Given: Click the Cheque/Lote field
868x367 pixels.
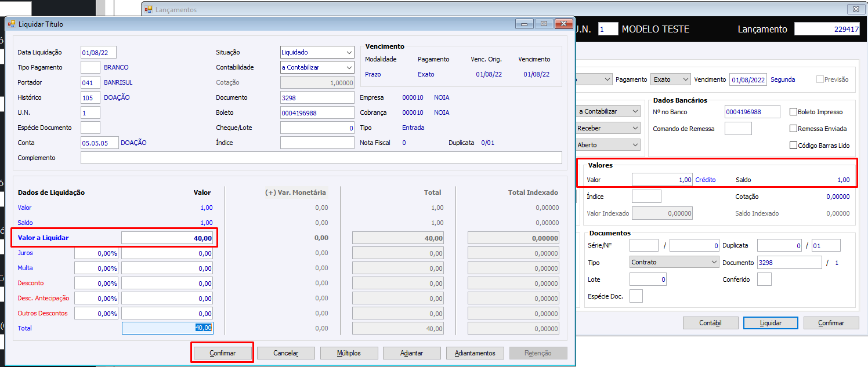Looking at the screenshot, I should point(317,128).
